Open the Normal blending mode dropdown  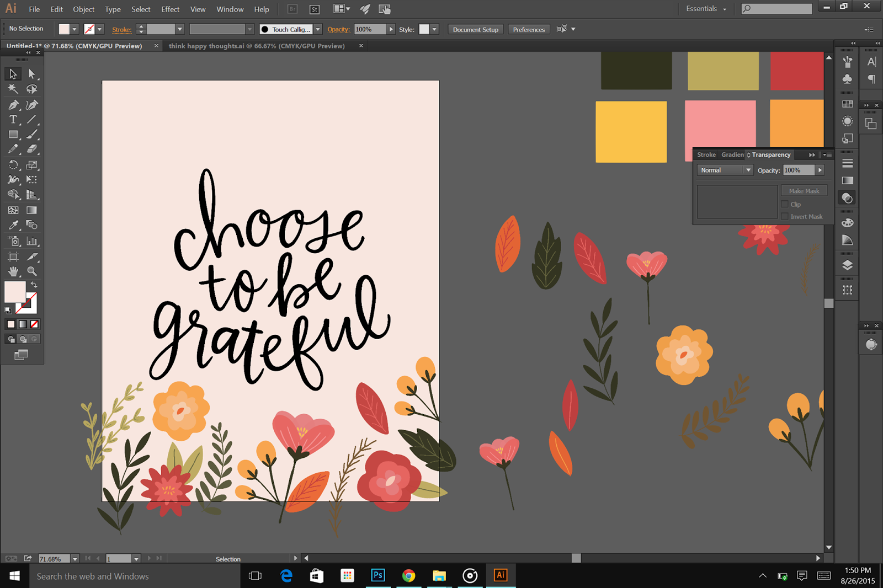click(x=725, y=170)
